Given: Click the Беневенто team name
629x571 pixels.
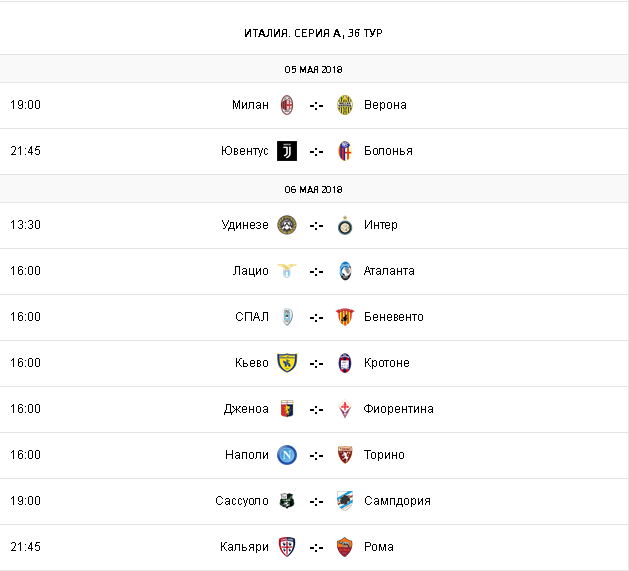Looking at the screenshot, I should 394,317.
